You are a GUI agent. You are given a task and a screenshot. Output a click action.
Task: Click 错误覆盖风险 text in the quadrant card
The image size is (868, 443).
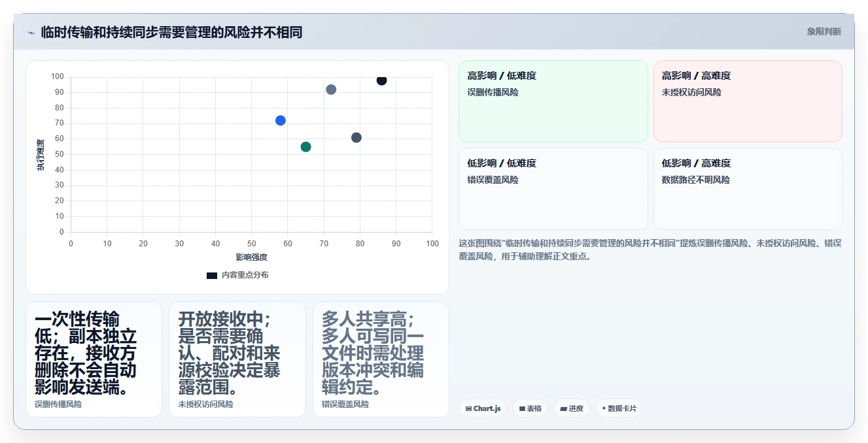493,180
